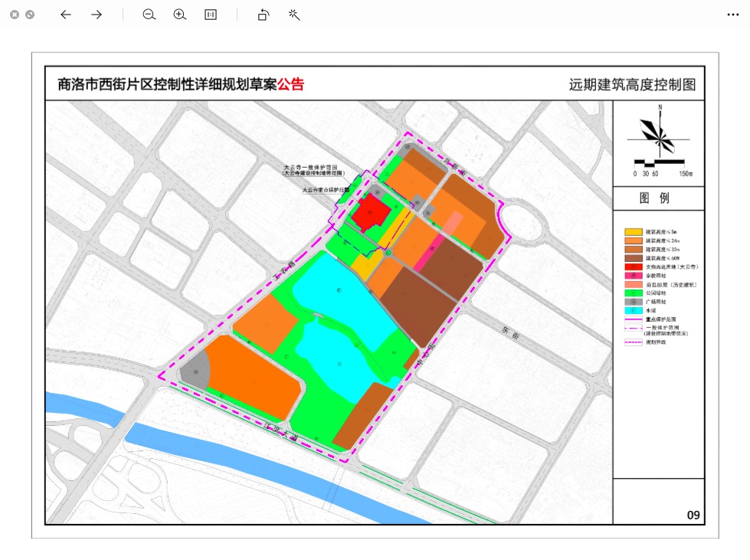The width and height of the screenshot is (750, 560).
Task: Advance to the next image
Action: click(97, 15)
